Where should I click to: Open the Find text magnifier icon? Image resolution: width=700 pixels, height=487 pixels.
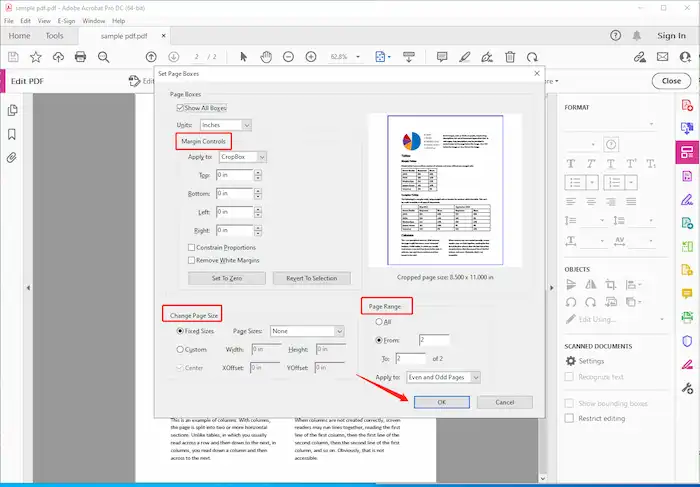pos(104,57)
